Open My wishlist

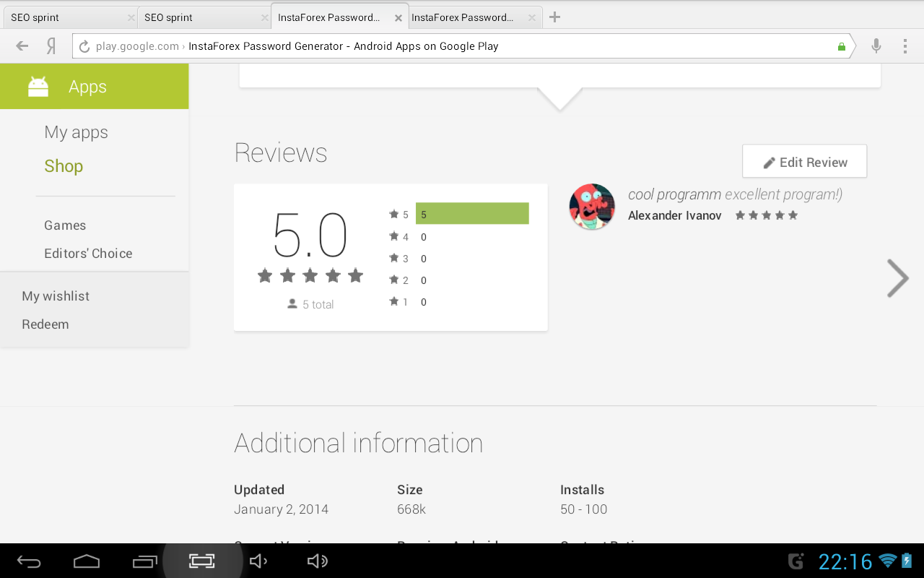pos(56,296)
